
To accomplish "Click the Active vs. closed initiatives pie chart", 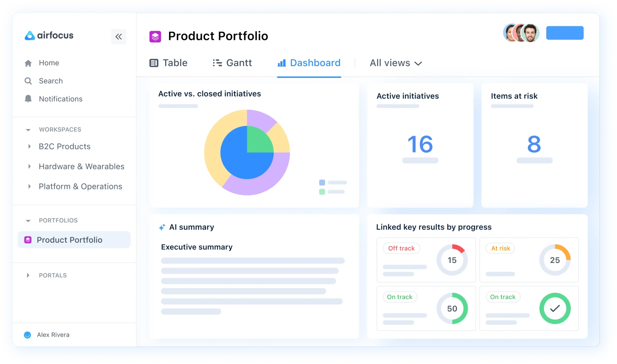I will pos(247,152).
